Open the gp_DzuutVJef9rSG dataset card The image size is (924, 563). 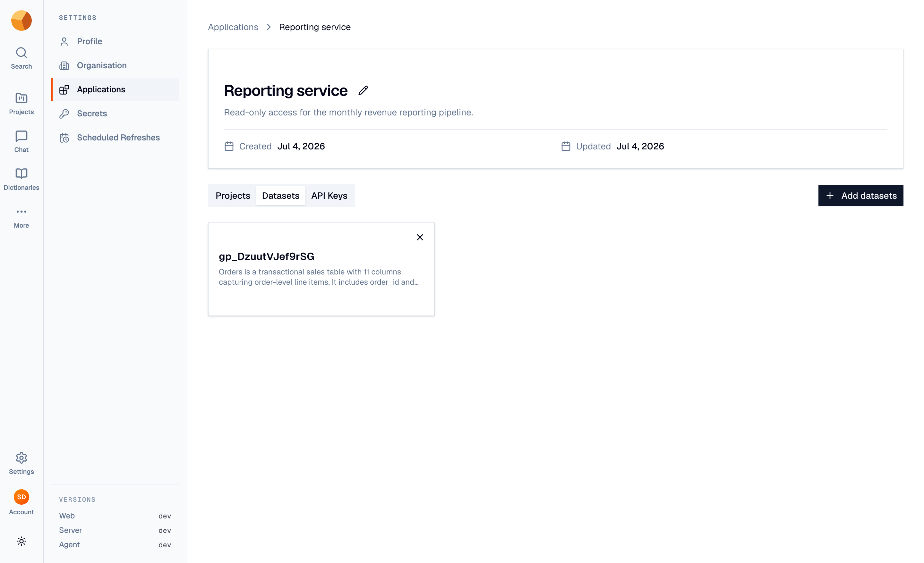coord(321,269)
